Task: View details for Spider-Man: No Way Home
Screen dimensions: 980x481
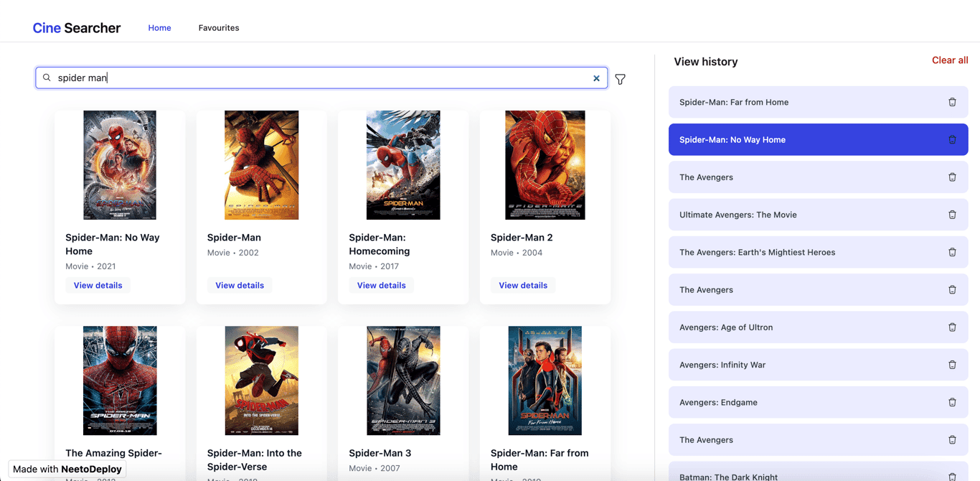Action: point(98,285)
